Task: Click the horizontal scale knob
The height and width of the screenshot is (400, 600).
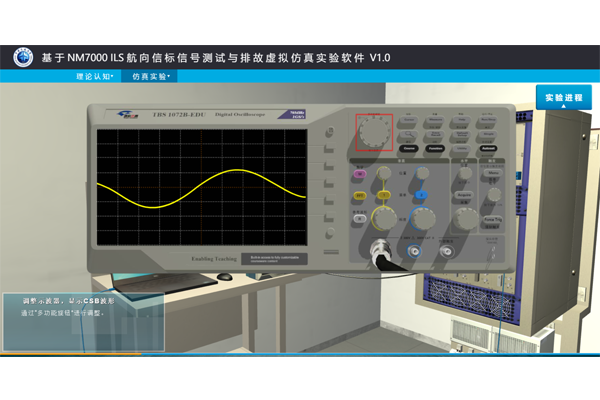Action: (465, 216)
